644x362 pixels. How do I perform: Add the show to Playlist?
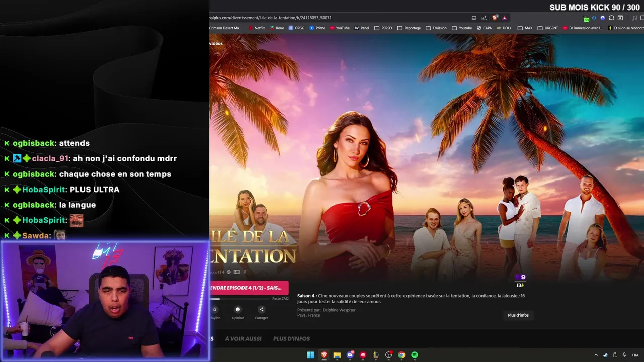pyautogui.click(x=215, y=312)
